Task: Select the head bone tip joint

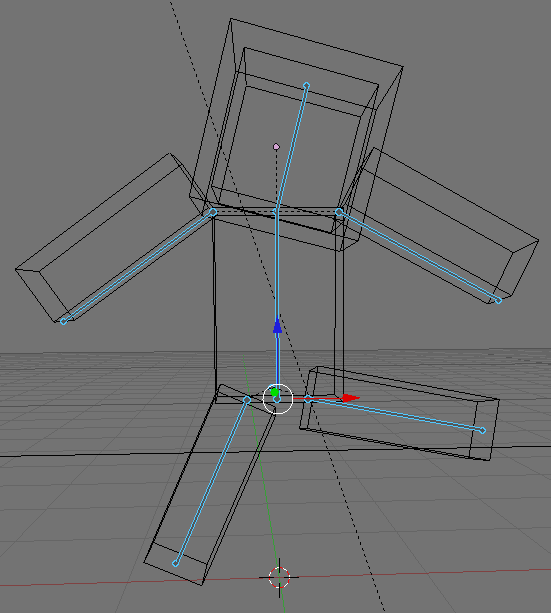Action: (x=307, y=85)
